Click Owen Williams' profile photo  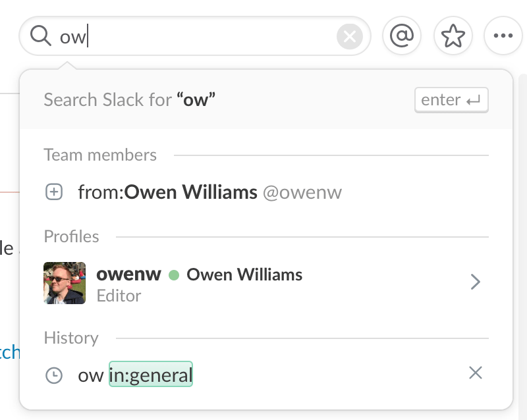pyautogui.click(x=64, y=282)
